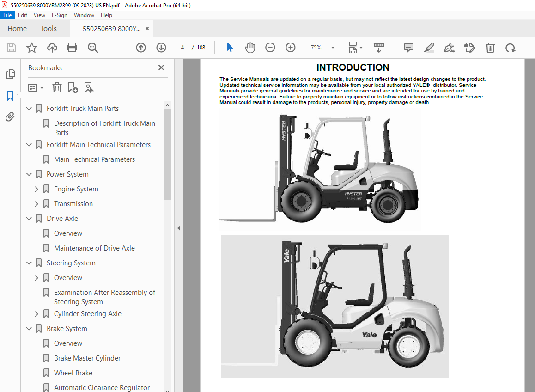Zoom out with minus button

click(x=270, y=48)
